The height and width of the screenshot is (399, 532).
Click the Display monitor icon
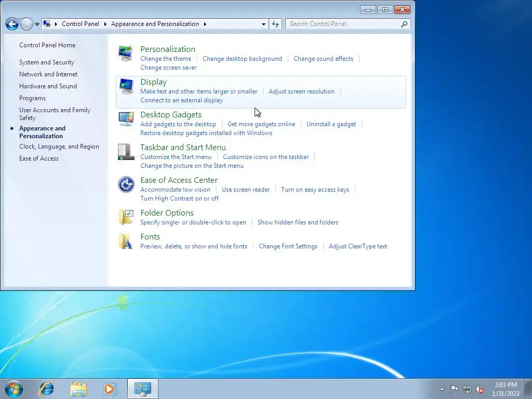[126, 86]
